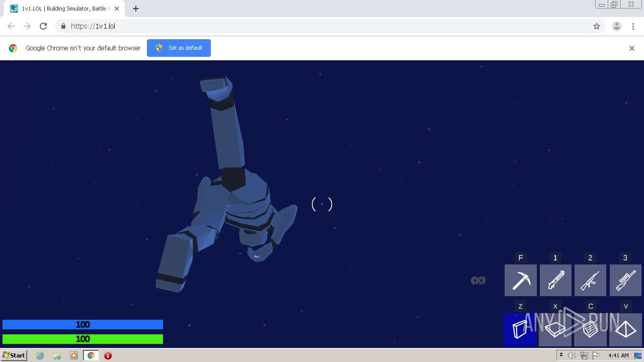Open Windows Explorer folder from taskbar
The image size is (644, 362).
pos(57,355)
